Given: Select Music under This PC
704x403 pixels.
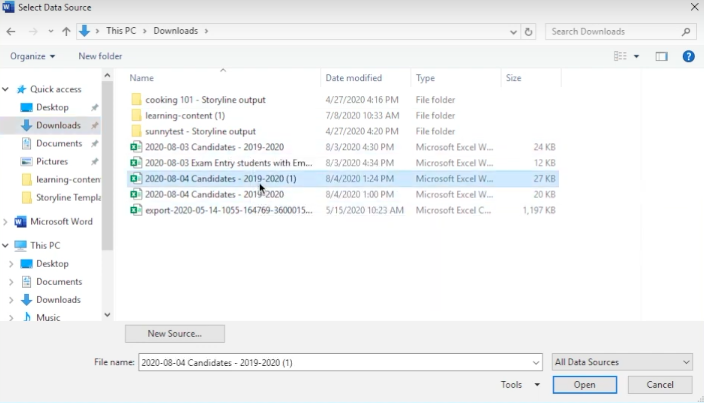Looking at the screenshot, I should click(48, 317).
